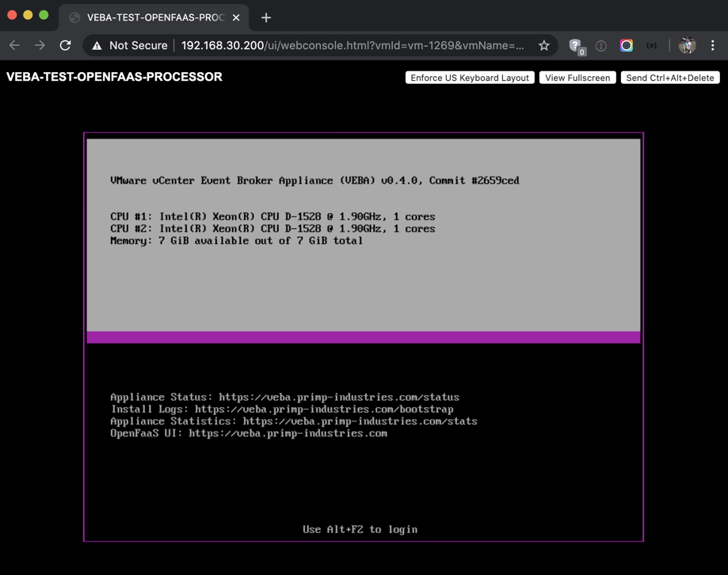Close the VEBA-TEST-OPENFAAS-PROCESSOR tab

tap(236, 17)
